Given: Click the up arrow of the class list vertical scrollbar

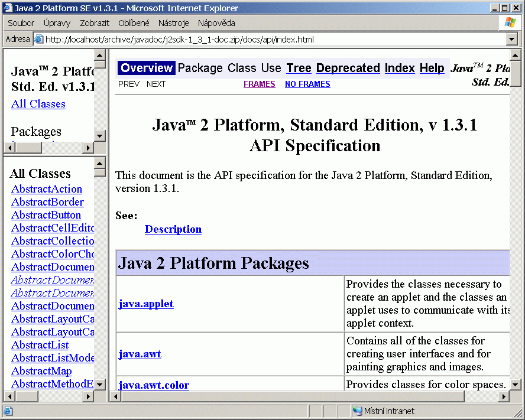Looking at the screenshot, I should pyautogui.click(x=100, y=163).
